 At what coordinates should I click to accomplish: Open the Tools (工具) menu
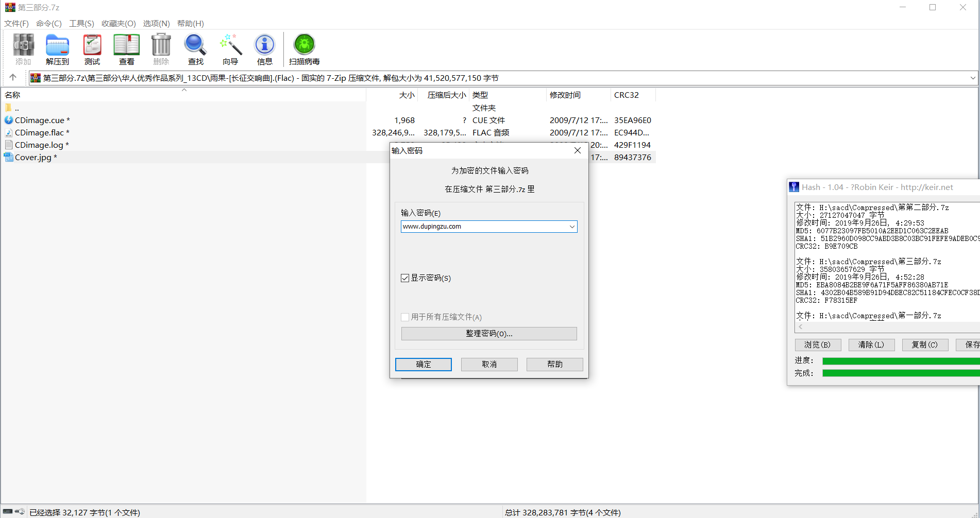[81, 24]
